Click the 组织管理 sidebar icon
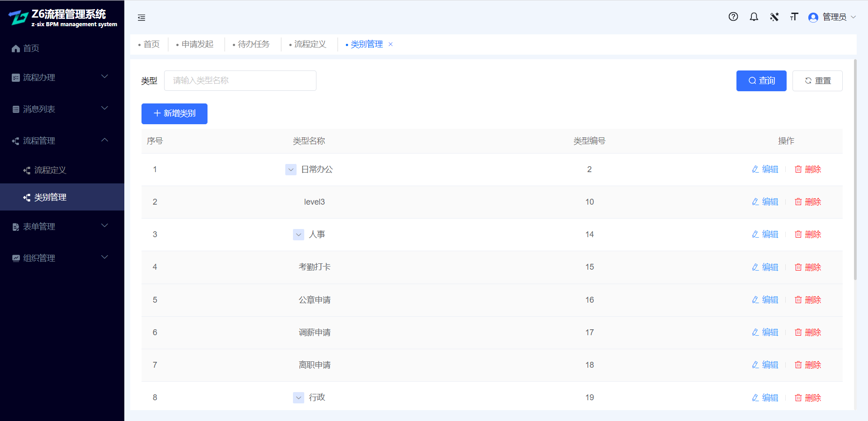868x421 pixels. coord(16,258)
